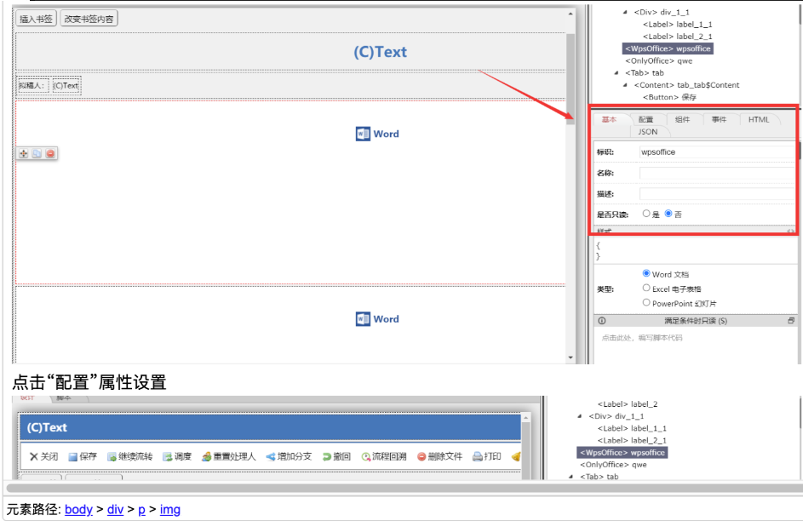The image size is (803, 532).
Task: Click the first Word document icon
Action: tap(363, 134)
